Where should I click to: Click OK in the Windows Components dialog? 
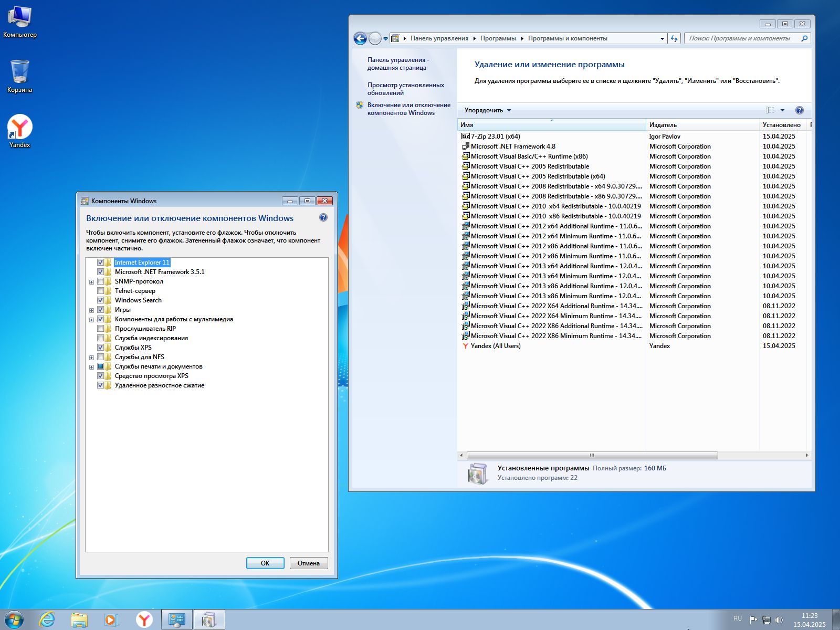point(265,563)
